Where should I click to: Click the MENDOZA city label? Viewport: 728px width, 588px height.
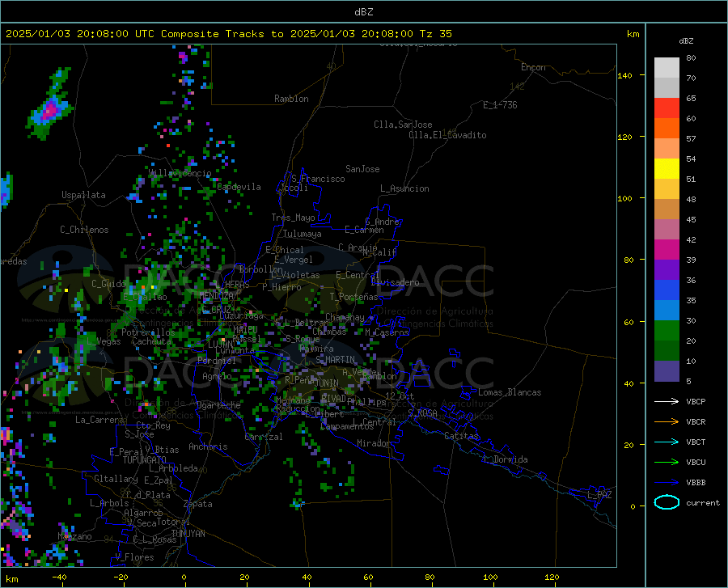coord(216,295)
